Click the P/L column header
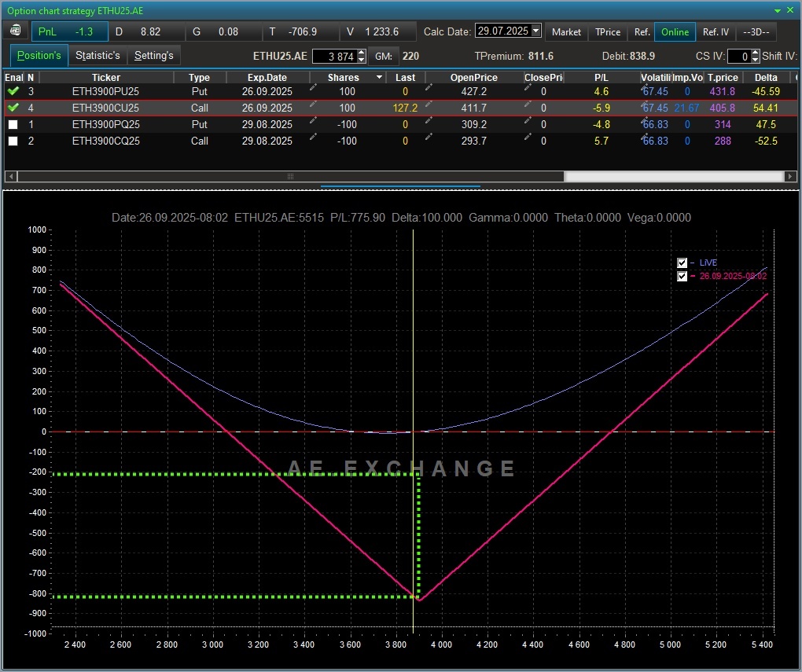The image size is (802, 672). pos(601,77)
